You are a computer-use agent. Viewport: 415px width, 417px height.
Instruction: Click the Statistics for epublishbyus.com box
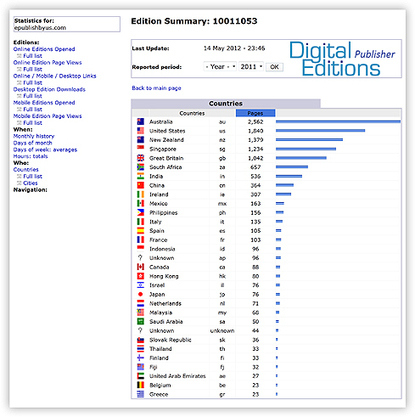click(x=67, y=24)
